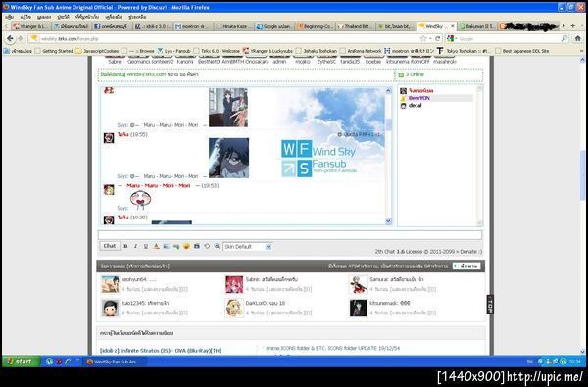Show more bookmarks with toolbar chevron
This screenshot has height=387, width=588.
point(582,51)
